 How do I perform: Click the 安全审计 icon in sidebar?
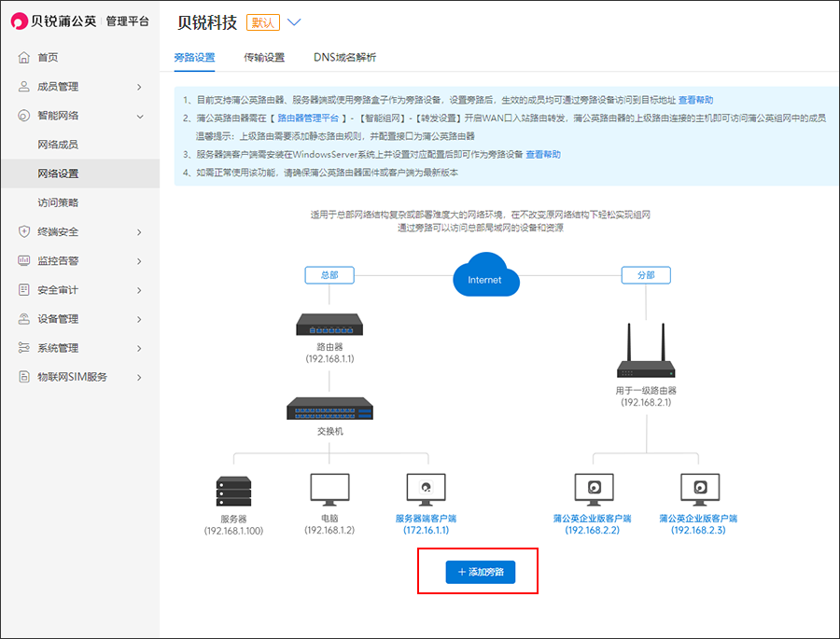(23, 290)
